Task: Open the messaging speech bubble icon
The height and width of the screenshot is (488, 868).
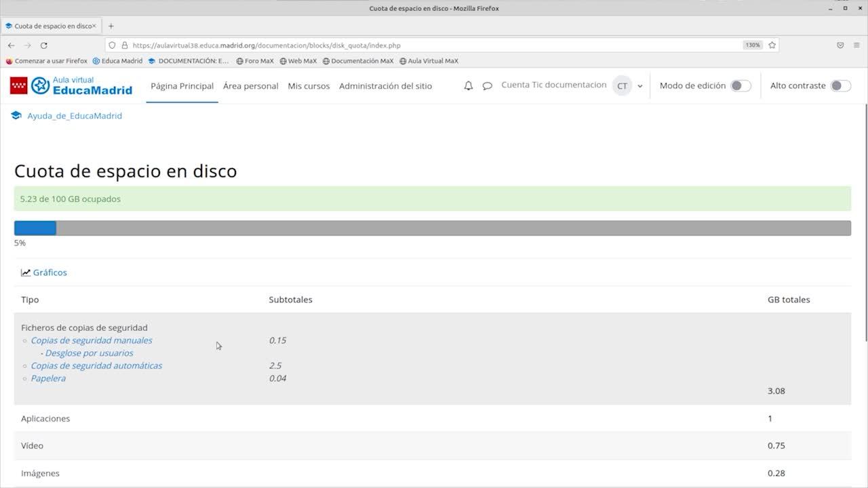Action: [x=487, y=86]
